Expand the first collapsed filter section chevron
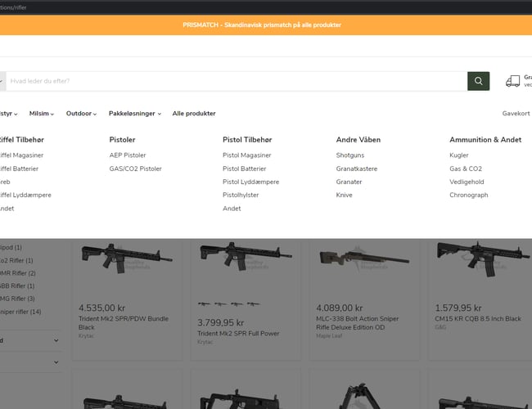This screenshot has width=532, height=409. [56, 340]
